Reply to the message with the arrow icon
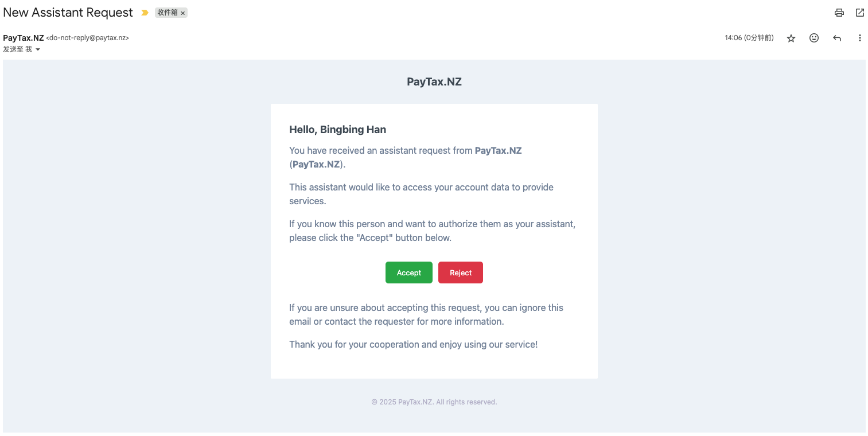Image resolution: width=868 pixels, height=436 pixels. (837, 38)
